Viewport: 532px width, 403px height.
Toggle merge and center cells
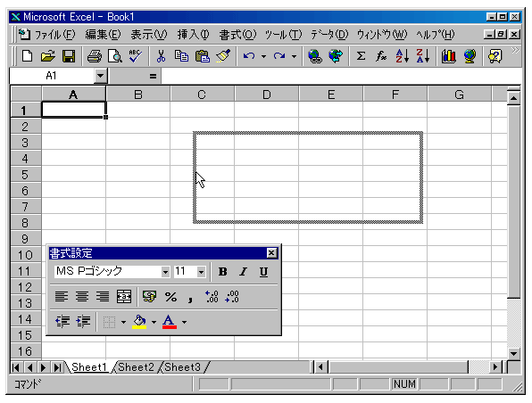coord(124,297)
